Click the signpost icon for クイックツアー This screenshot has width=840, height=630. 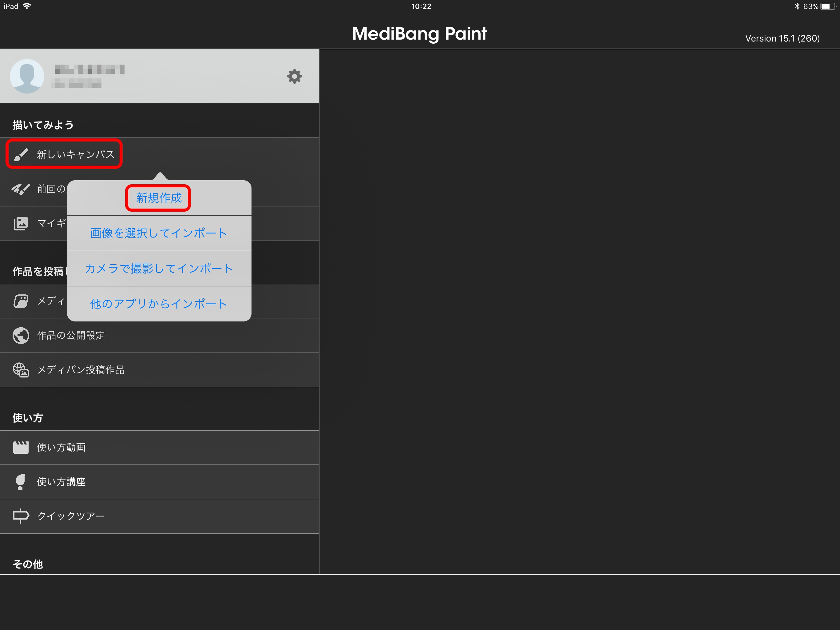click(x=21, y=516)
